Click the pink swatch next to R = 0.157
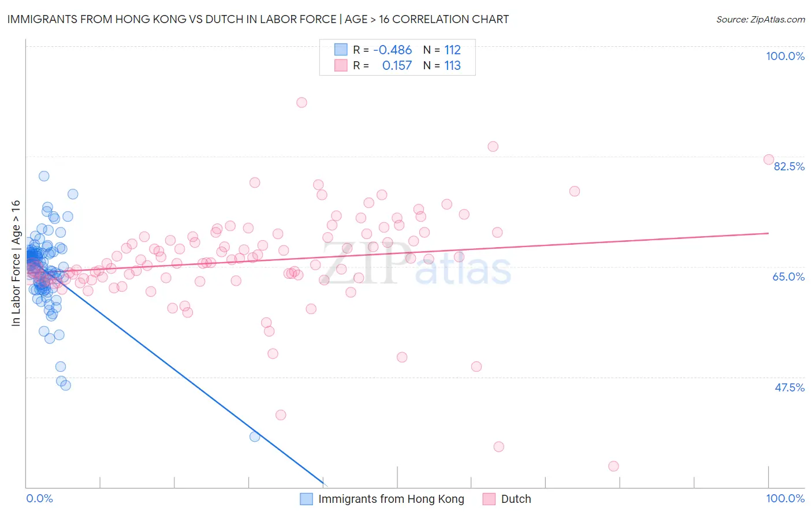 coord(341,65)
